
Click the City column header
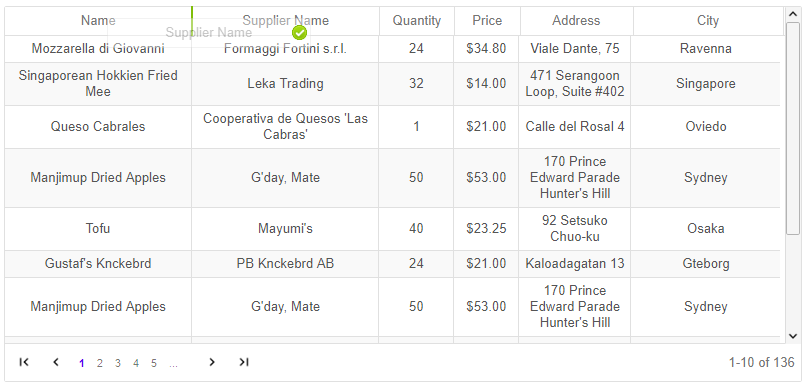click(708, 21)
